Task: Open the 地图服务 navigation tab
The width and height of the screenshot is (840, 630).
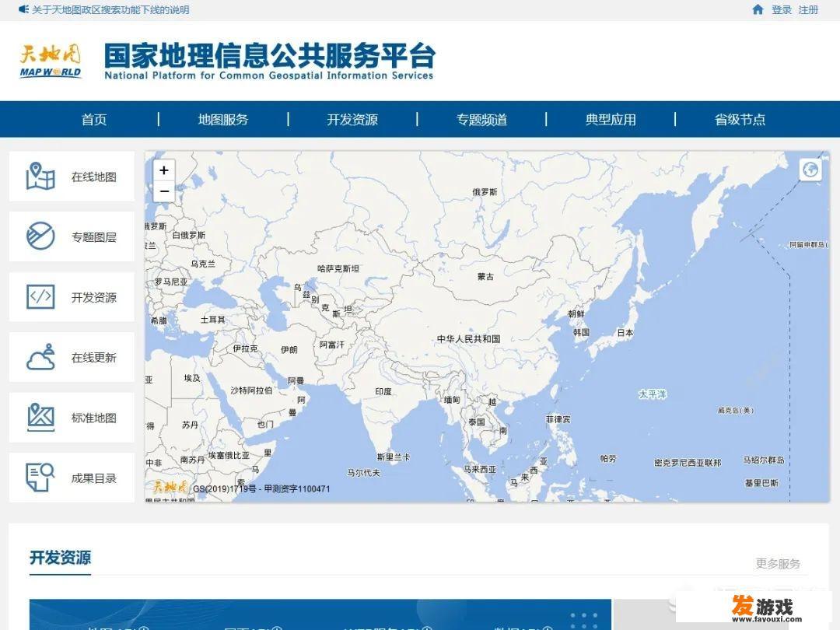Action: coord(223,119)
